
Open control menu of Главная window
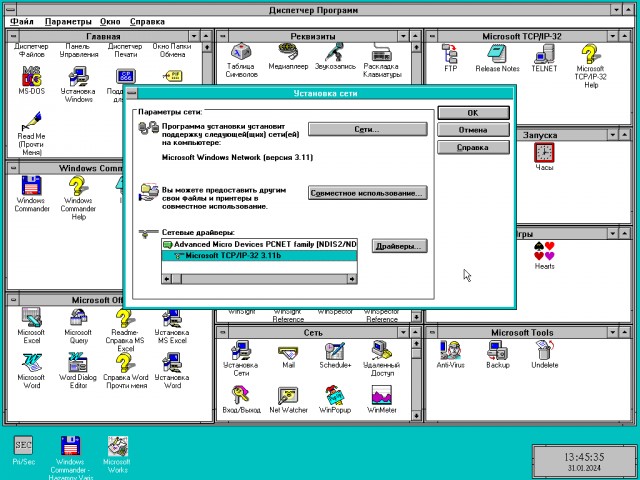[x=13, y=36]
